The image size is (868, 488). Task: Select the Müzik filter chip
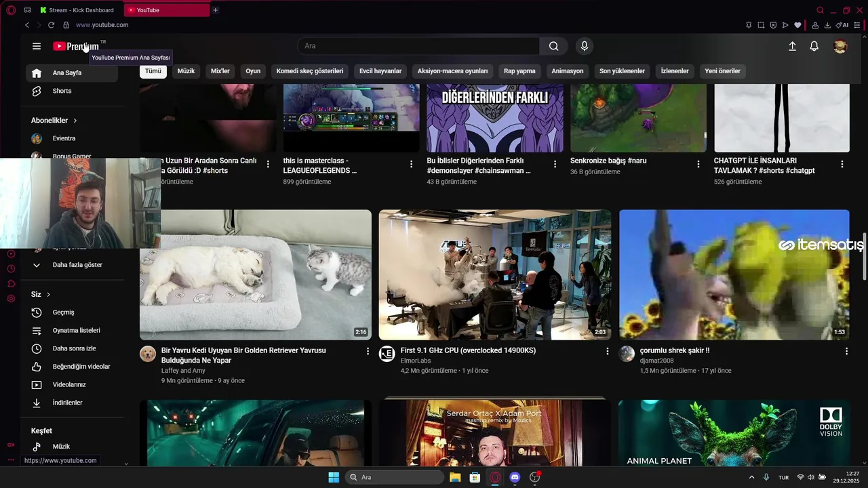coord(186,71)
